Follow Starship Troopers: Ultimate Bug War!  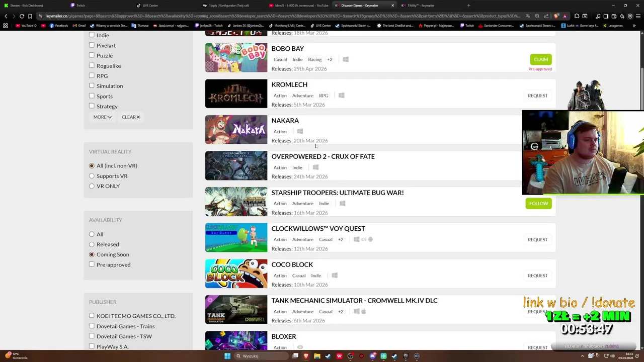click(538, 204)
